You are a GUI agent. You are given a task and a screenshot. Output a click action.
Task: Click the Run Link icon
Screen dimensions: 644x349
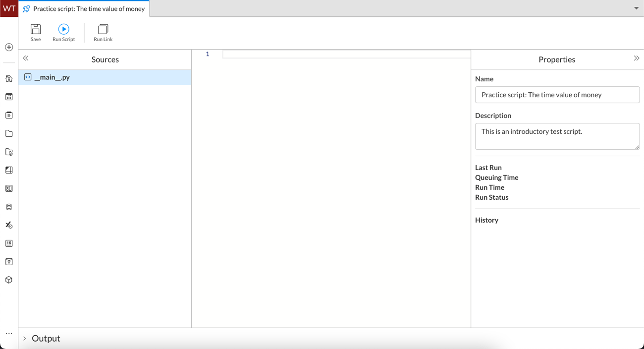tap(103, 32)
